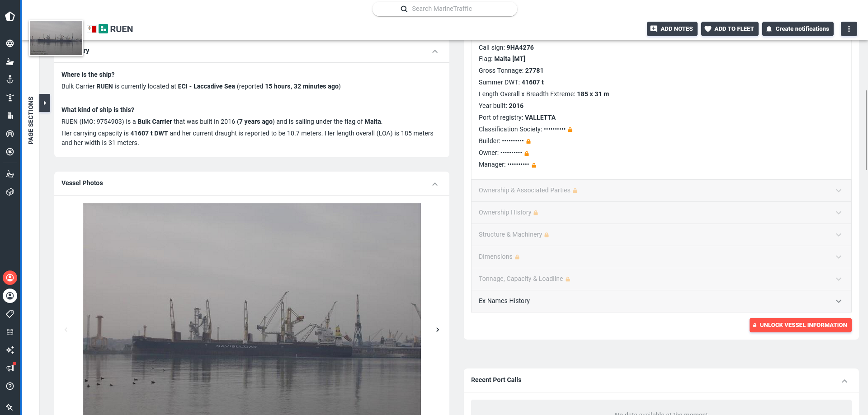Click the Create notifications button
The width and height of the screenshot is (868, 415).
pyautogui.click(x=798, y=29)
